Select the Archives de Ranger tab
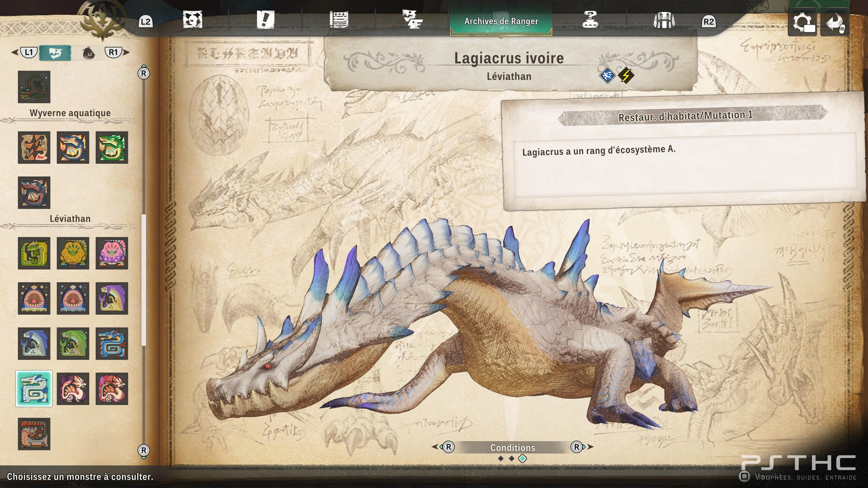The width and height of the screenshot is (868, 488). point(501,21)
